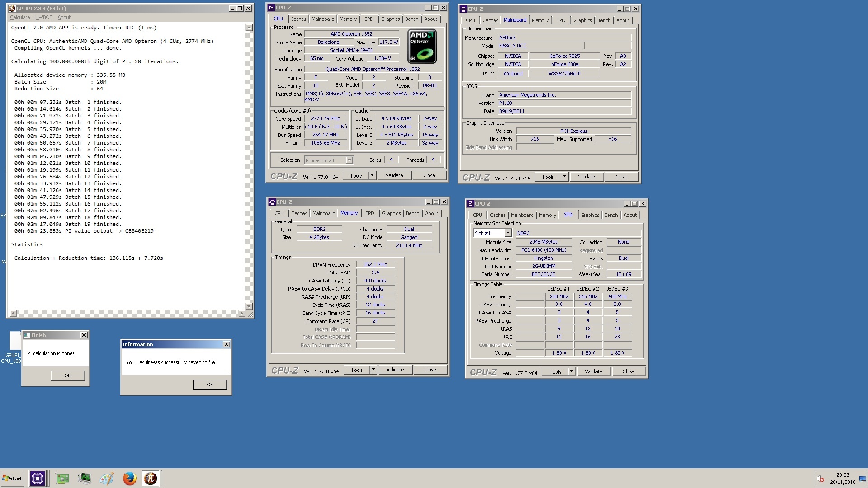
Task: Launch Paint from the taskbar
Action: (x=107, y=478)
